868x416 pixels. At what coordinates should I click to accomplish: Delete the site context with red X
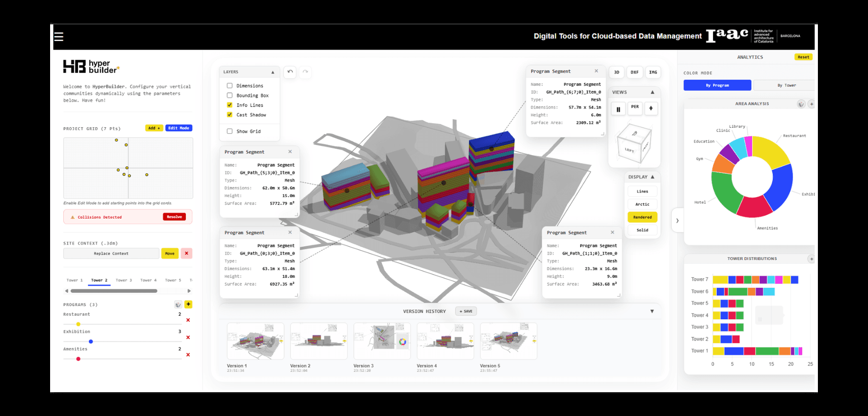pos(186,253)
